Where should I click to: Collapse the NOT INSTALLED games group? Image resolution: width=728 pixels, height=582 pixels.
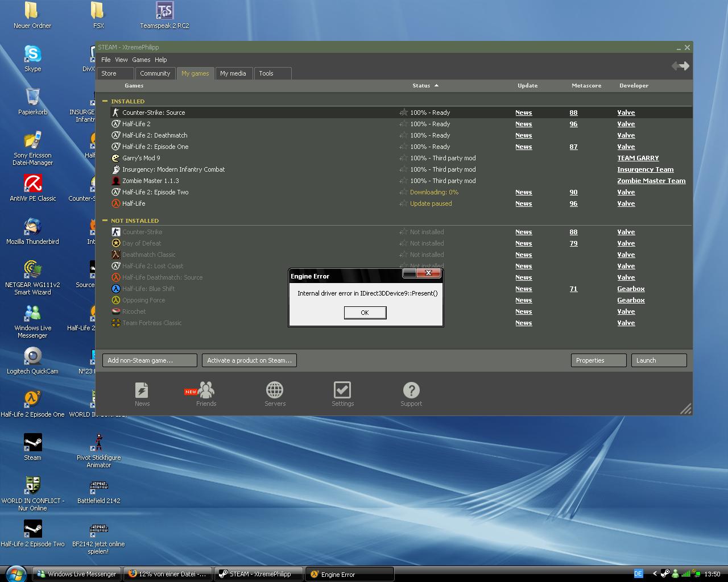coord(105,221)
